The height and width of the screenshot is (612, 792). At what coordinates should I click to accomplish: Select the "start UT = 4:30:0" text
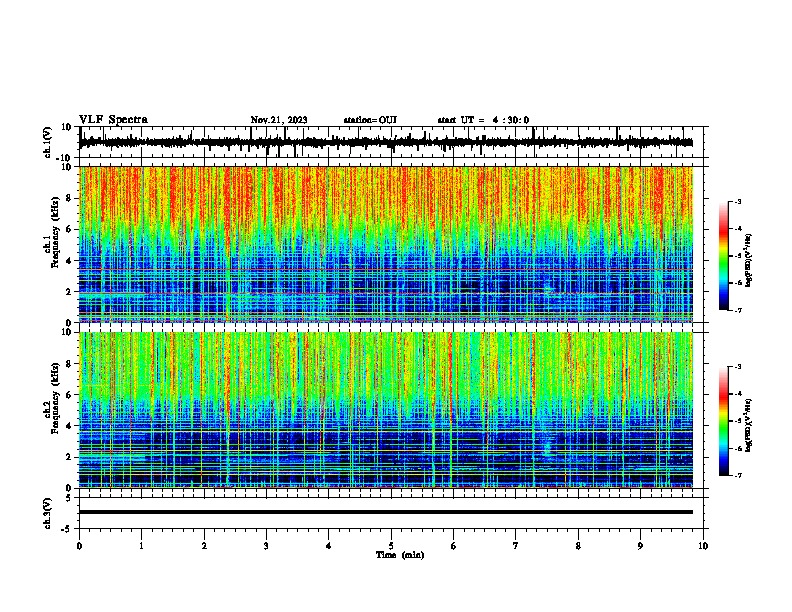coord(483,120)
